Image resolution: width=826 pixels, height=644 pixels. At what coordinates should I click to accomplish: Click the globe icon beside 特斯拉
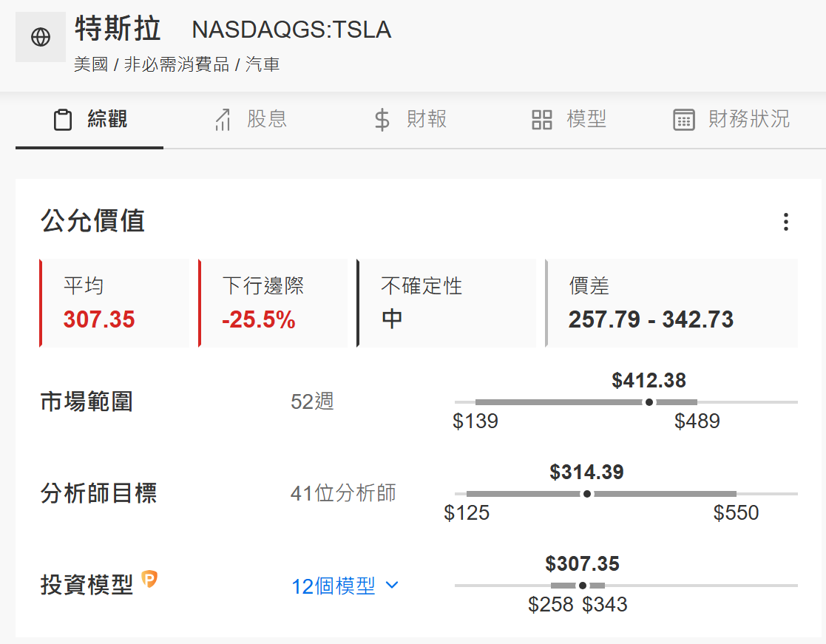coord(41,37)
